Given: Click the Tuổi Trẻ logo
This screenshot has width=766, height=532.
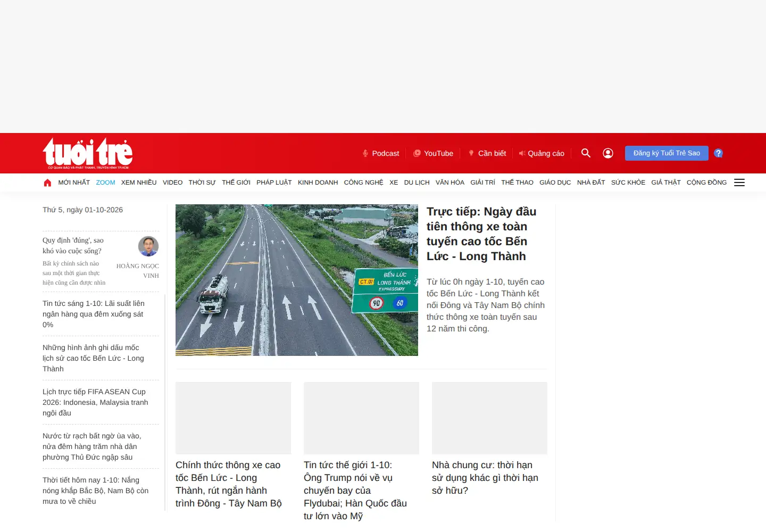Looking at the screenshot, I should coord(88,153).
